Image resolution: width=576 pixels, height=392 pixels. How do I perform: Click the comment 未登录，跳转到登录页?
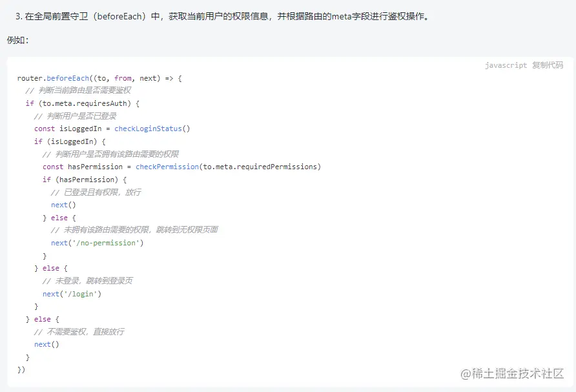87,281
